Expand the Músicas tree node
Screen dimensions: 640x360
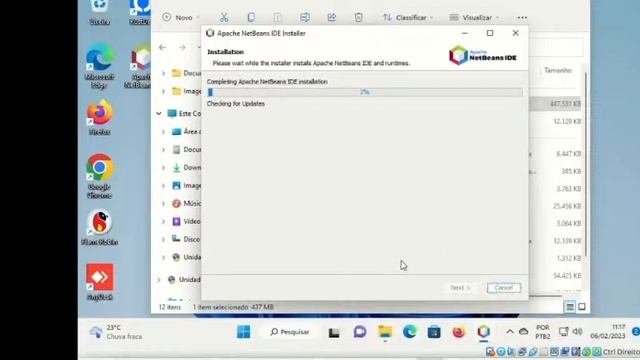coord(163,204)
